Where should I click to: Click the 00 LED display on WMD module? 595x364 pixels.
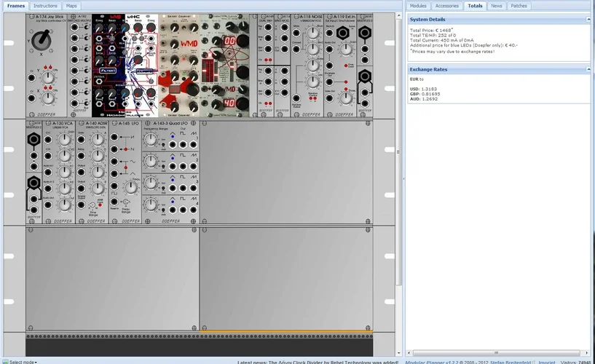click(x=230, y=41)
